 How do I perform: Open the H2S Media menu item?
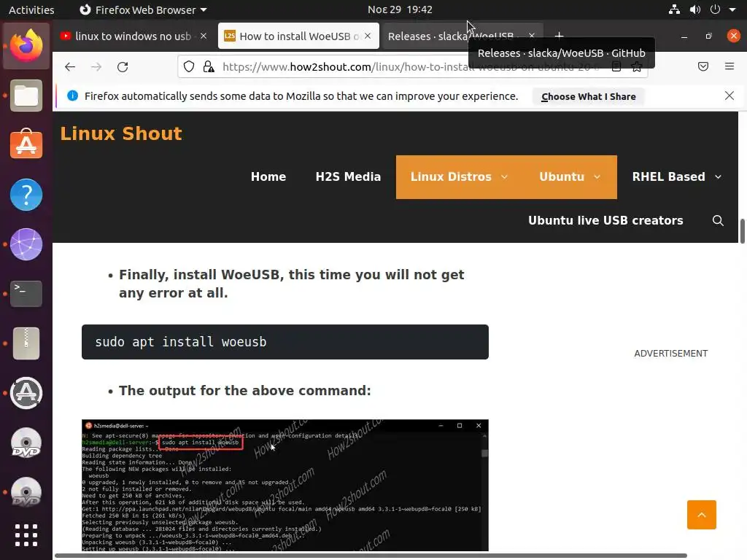[x=348, y=176]
